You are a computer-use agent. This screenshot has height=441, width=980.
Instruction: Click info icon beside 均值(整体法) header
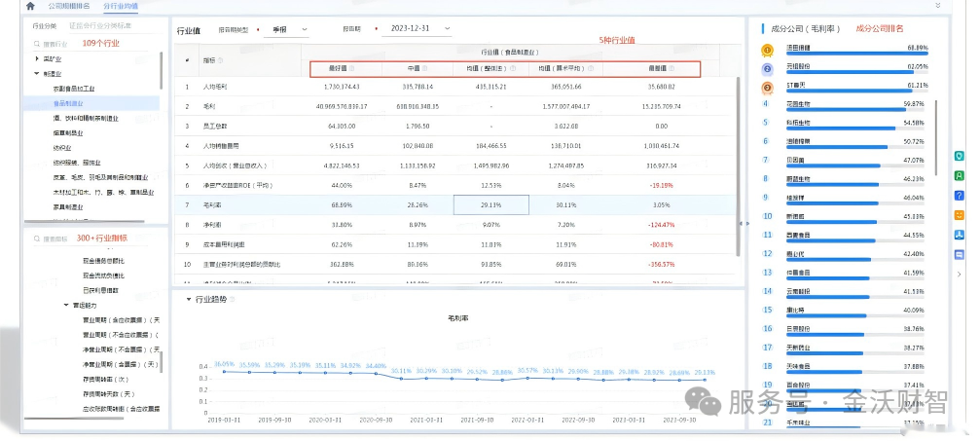coord(513,69)
